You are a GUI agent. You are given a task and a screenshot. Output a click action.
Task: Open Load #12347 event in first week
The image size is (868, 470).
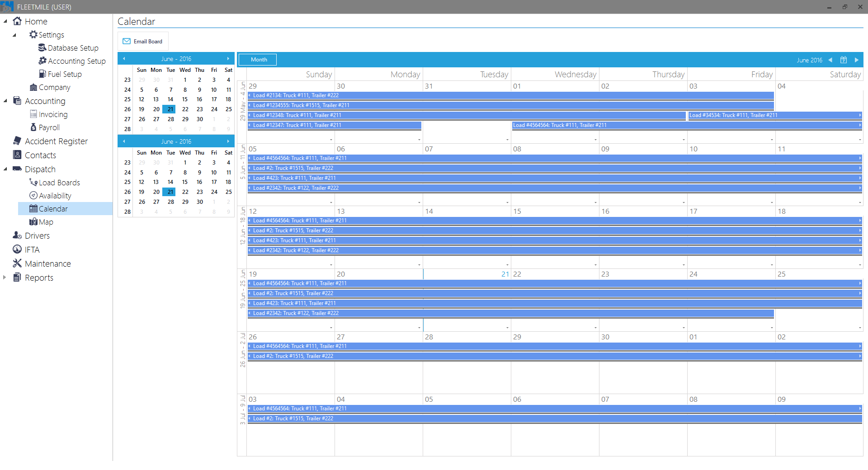click(x=335, y=125)
